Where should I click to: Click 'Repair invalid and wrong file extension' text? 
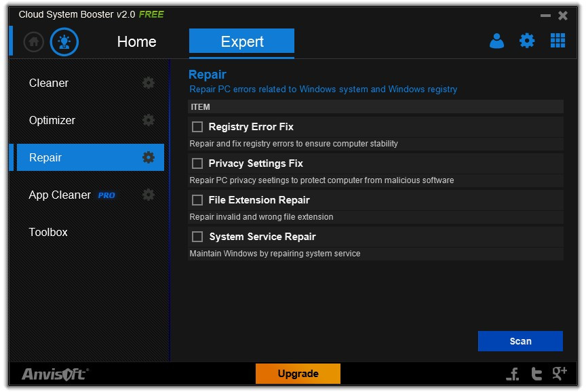[x=261, y=217]
